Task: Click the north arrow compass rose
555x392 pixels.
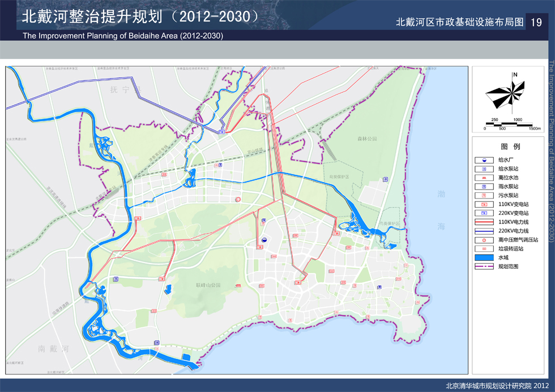Action: (x=510, y=93)
